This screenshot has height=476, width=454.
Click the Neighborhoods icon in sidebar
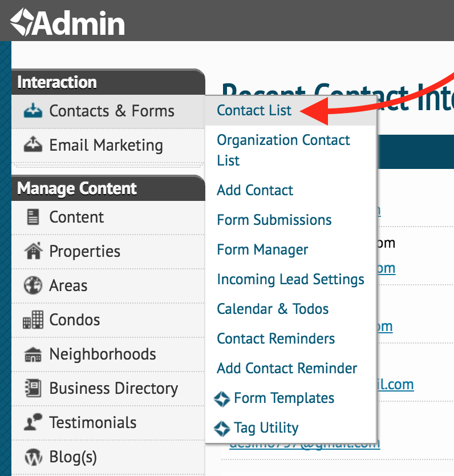[x=33, y=354]
